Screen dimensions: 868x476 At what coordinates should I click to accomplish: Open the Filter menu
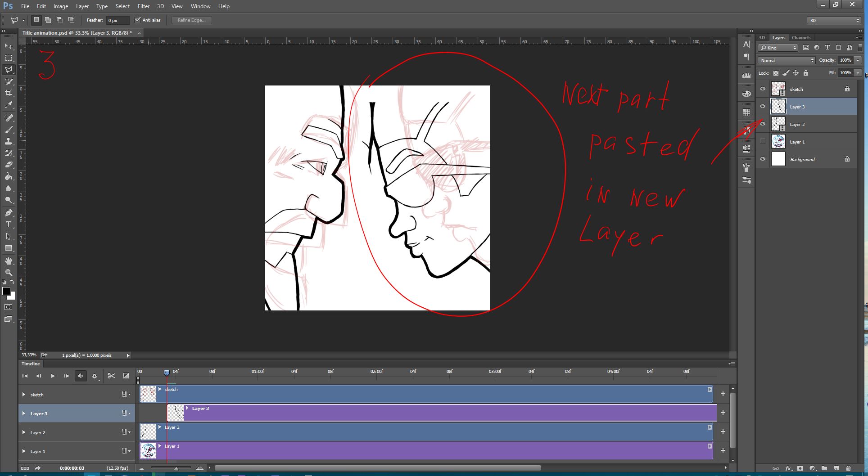tap(143, 6)
